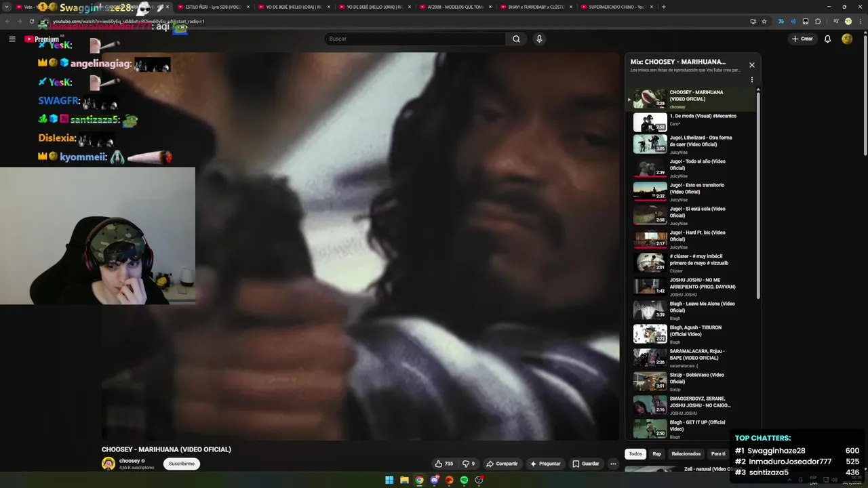
Task: Select the Todos filter chip
Action: (x=635, y=453)
